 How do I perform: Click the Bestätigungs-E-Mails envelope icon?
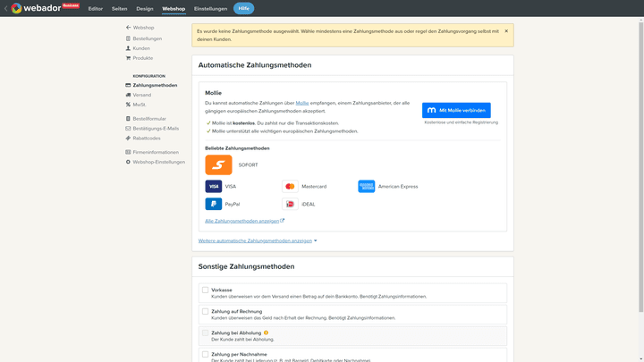point(128,129)
